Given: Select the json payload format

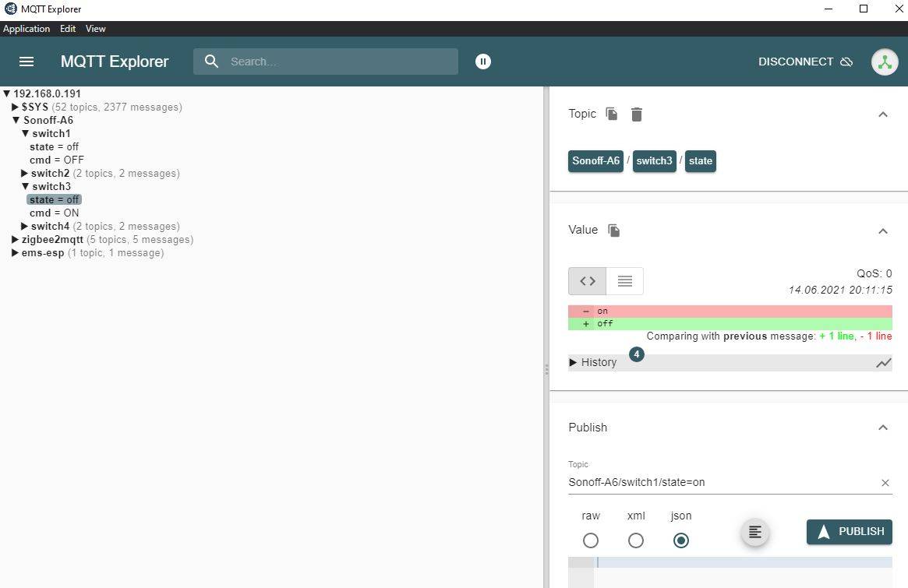Looking at the screenshot, I should pyautogui.click(x=681, y=540).
